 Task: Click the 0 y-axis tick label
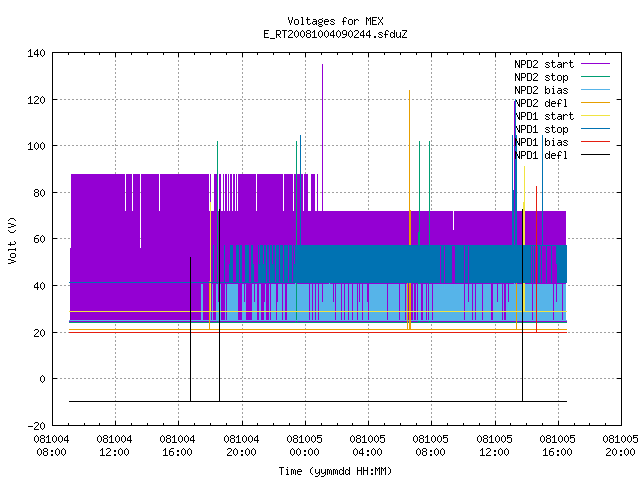click(x=42, y=379)
